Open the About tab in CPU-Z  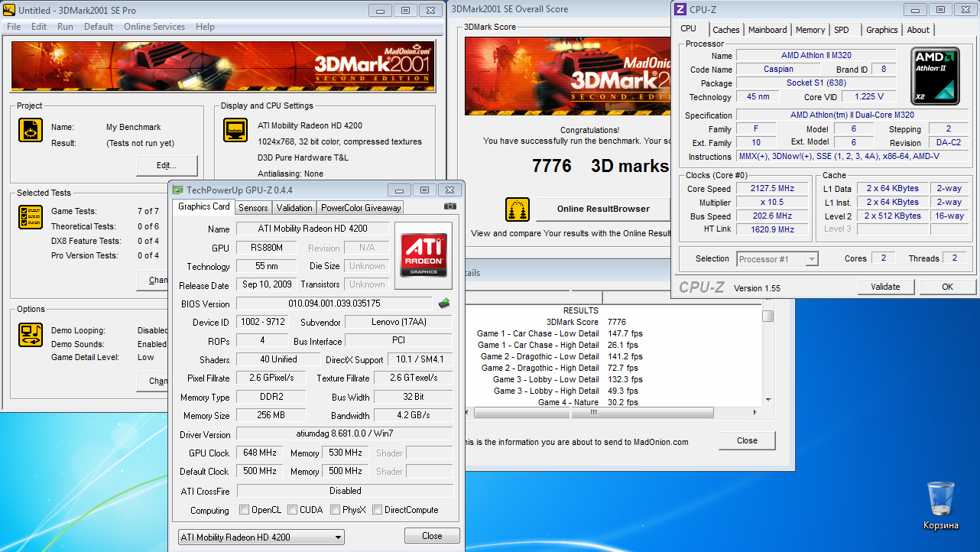[918, 30]
